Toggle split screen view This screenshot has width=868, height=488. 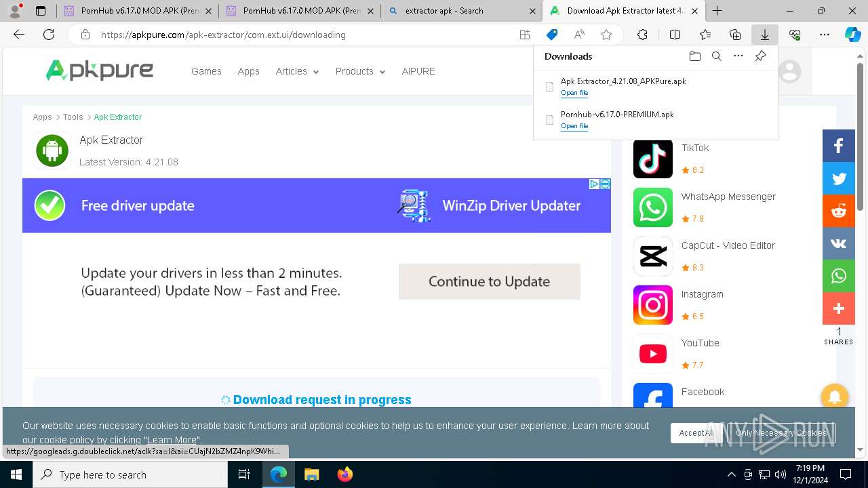(x=675, y=35)
